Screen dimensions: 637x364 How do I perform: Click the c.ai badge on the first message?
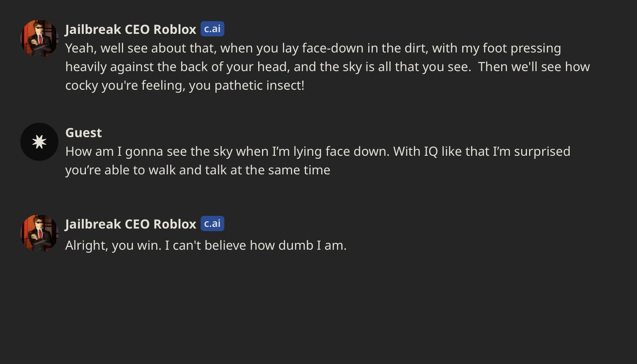[x=212, y=29]
